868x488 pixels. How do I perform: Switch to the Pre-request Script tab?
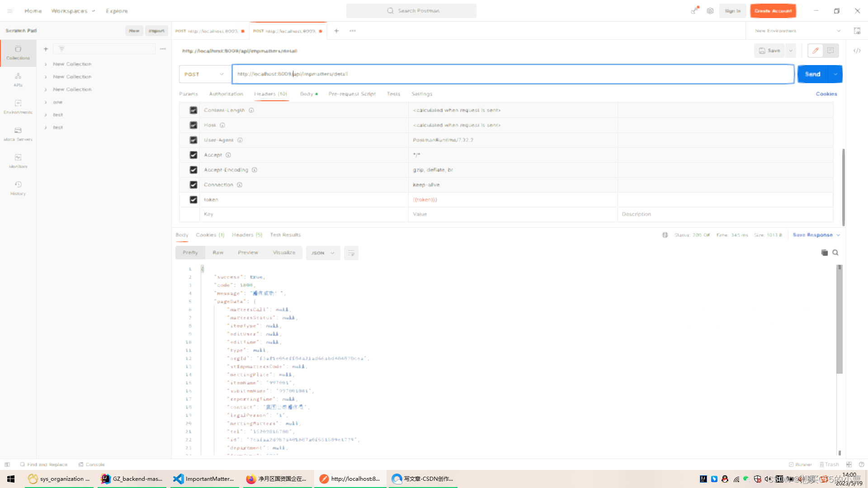pos(352,94)
